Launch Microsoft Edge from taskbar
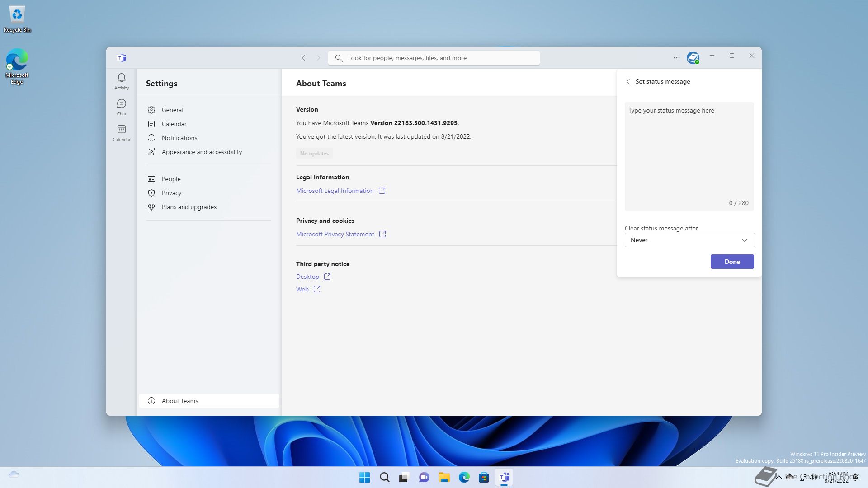This screenshot has width=868, height=488. click(464, 477)
